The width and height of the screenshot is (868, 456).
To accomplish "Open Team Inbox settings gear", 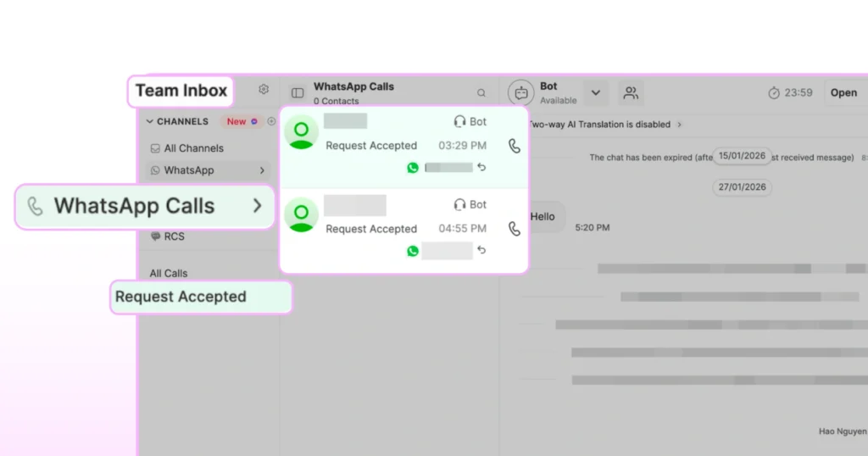I will pos(264,89).
